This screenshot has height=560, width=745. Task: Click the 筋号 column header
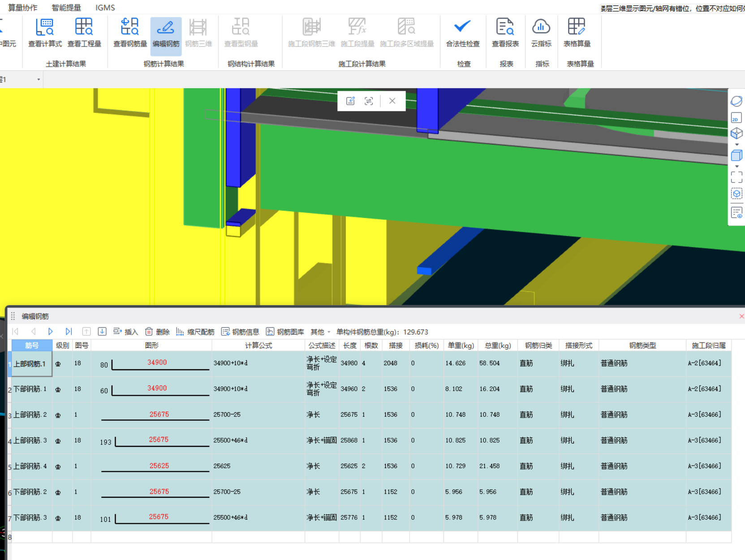point(32,345)
